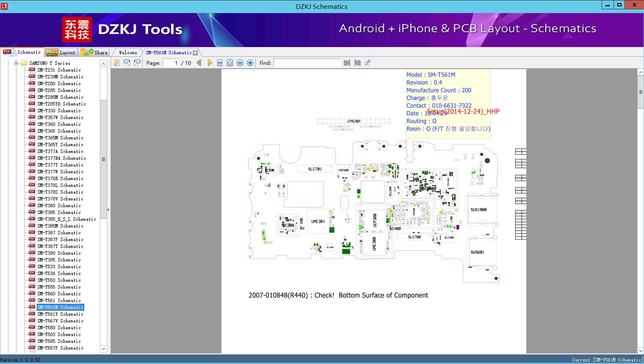Click the tree panel vertical scrollbar thumb
Viewport: 644px width, 364px height.
click(x=103, y=159)
